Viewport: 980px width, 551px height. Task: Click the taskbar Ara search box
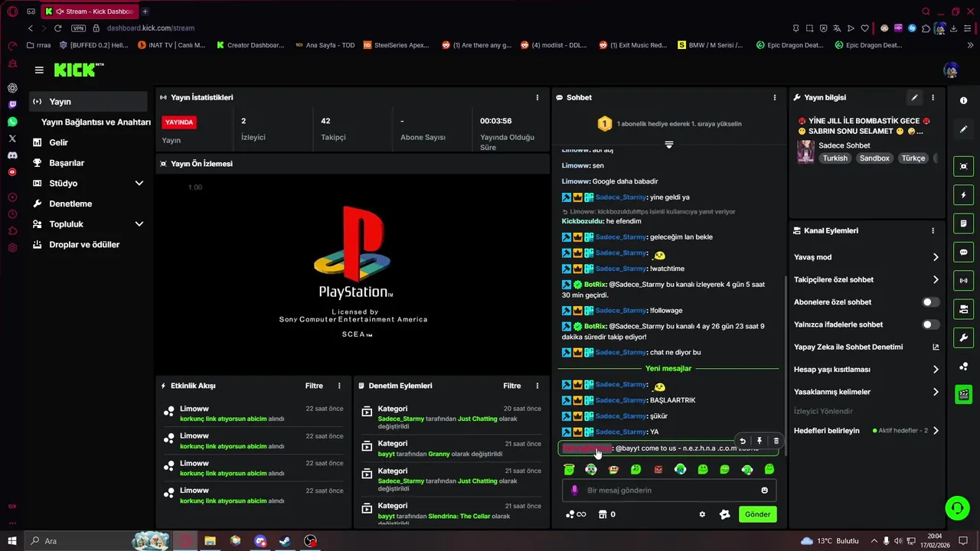pyautogui.click(x=100, y=541)
